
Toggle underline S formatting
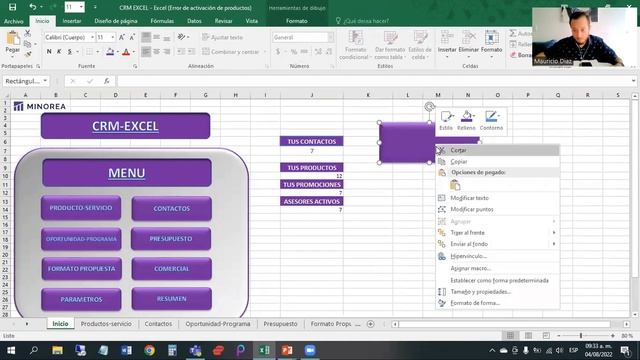click(x=69, y=52)
